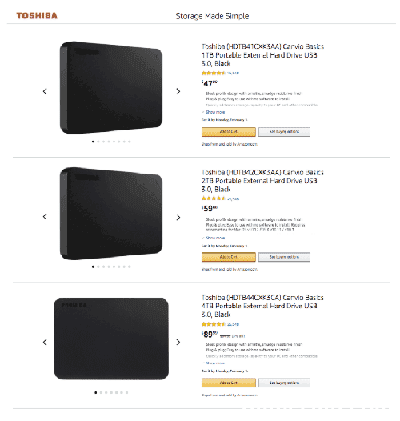
Task: See buying options for 4TB drive
Action: point(284,383)
